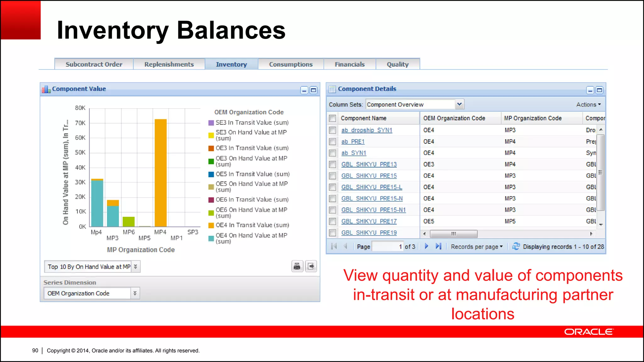Select the Inventory tab
Viewport: 644px width, 362px height.
pos(231,64)
